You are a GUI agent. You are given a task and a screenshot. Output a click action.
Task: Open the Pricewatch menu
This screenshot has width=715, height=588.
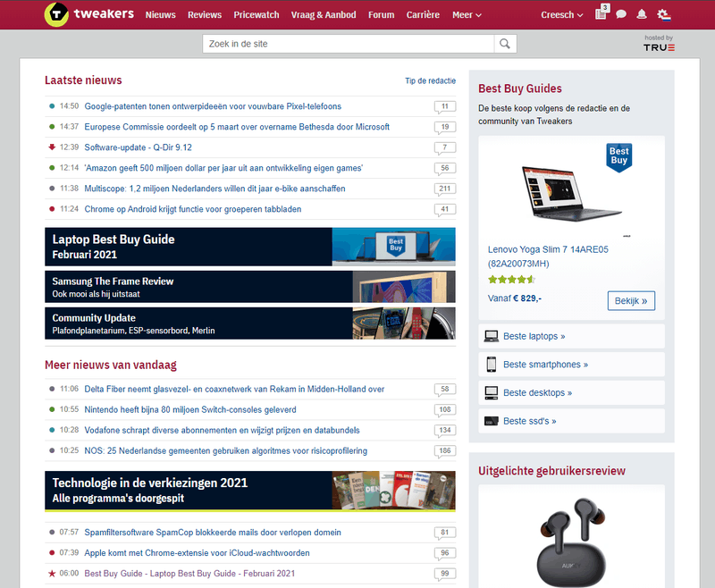pyautogui.click(x=257, y=15)
